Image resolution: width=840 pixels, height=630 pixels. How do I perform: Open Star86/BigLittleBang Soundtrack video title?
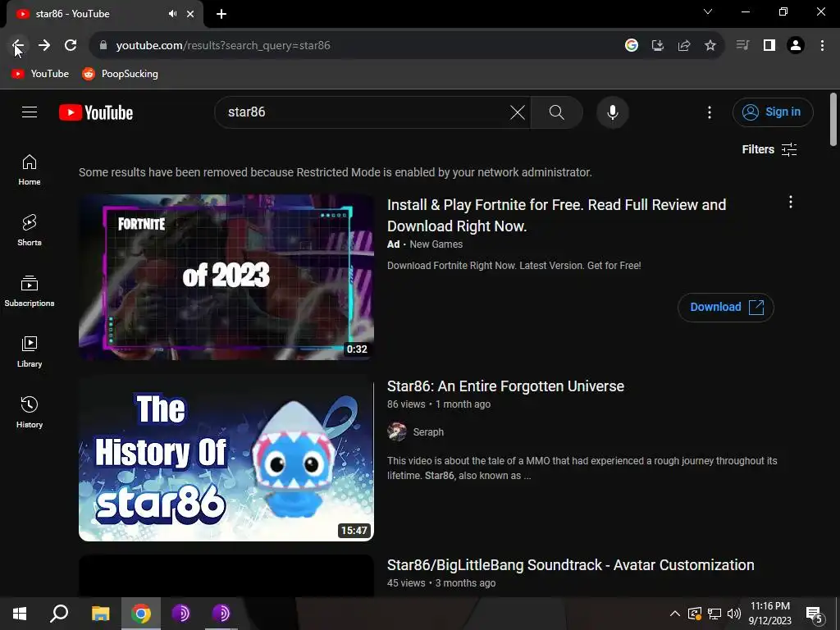click(571, 565)
